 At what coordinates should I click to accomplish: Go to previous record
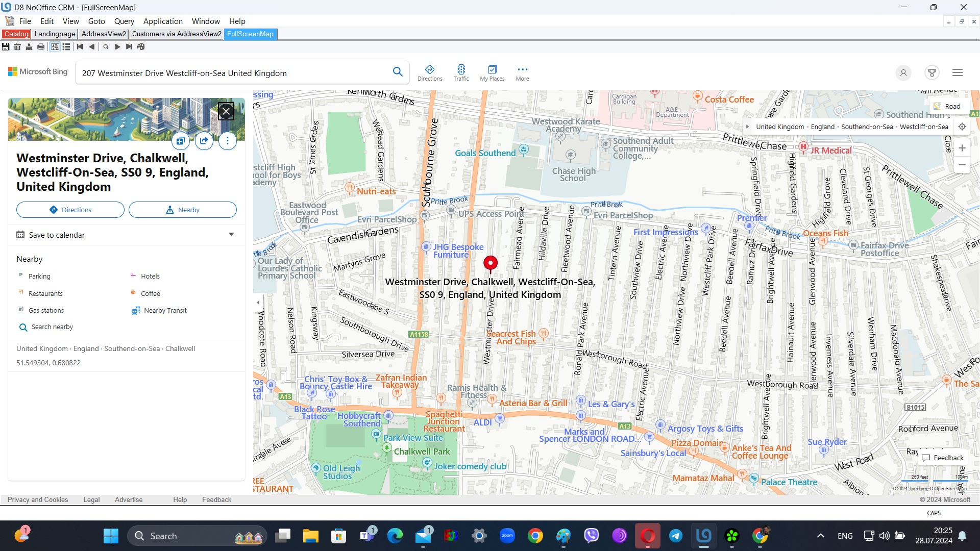(92, 46)
